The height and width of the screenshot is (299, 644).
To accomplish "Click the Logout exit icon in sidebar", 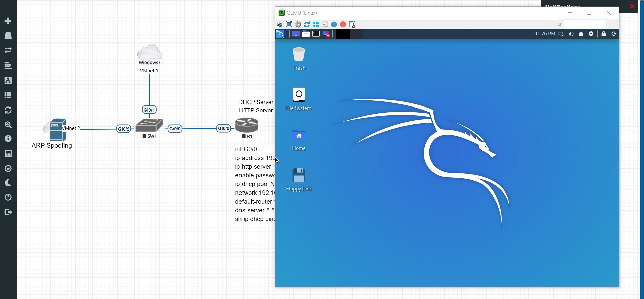I will coord(8,212).
